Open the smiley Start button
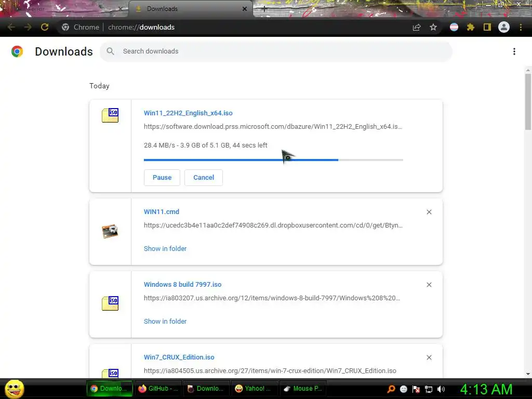 point(14,389)
